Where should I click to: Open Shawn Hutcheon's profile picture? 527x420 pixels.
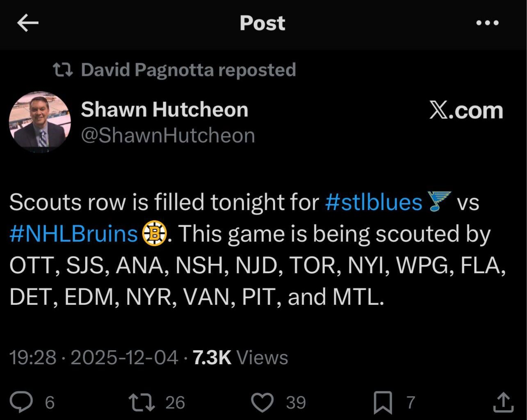(39, 121)
